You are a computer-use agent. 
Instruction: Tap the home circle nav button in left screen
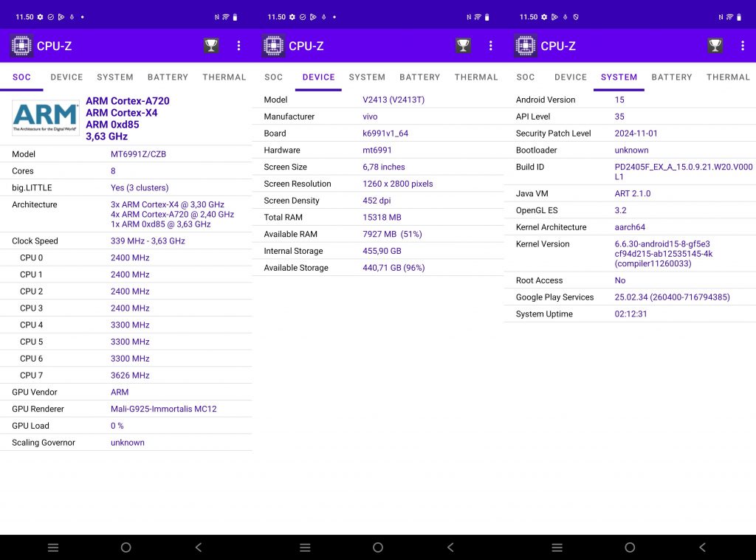tap(126, 547)
